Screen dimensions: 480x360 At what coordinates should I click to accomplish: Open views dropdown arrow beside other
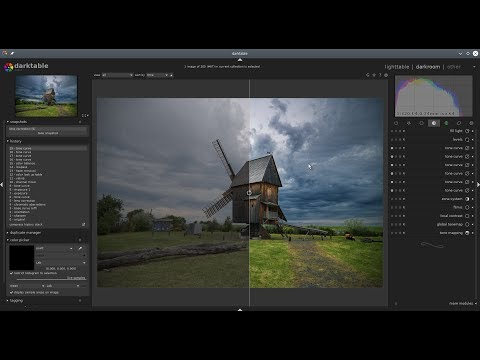pos(474,67)
